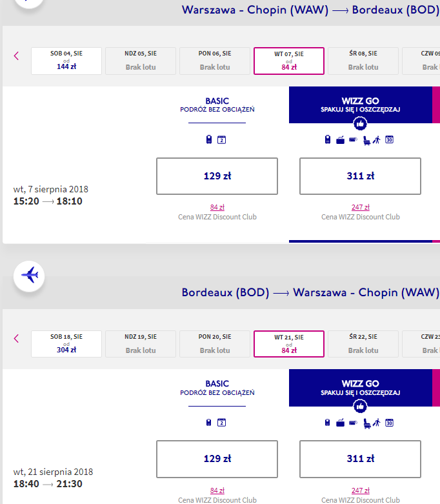Select return date WT 21, SIE
This screenshot has width=440, height=504.
(289, 343)
